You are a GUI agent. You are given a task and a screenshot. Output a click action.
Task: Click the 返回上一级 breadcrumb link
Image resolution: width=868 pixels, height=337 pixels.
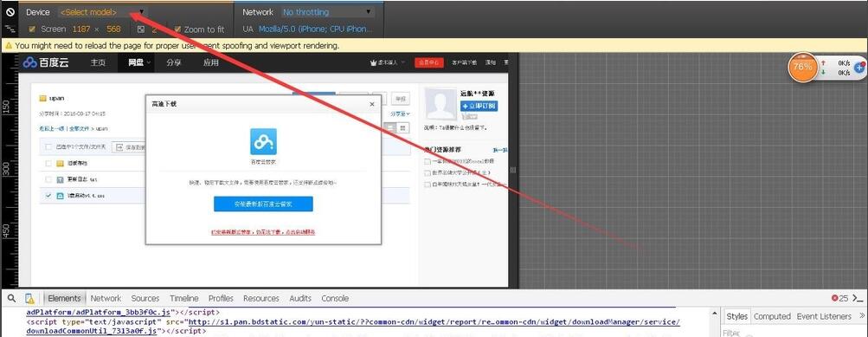pos(50,128)
